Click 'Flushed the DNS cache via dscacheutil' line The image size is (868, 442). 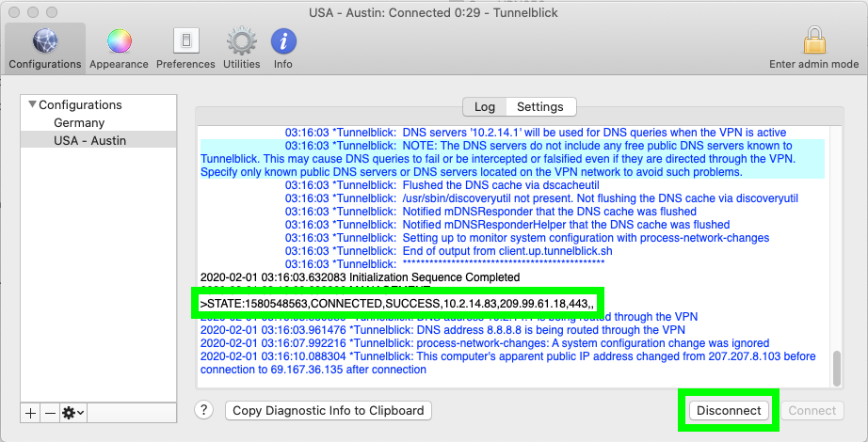[x=442, y=185]
